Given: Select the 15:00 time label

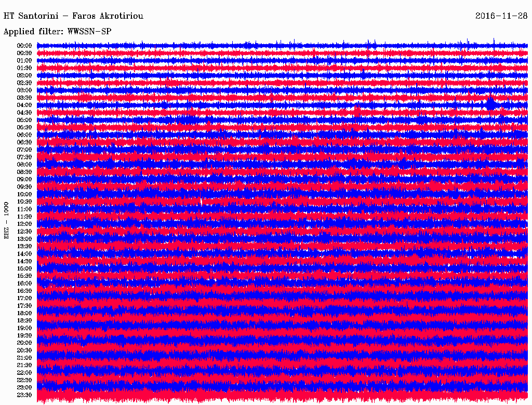Looking at the screenshot, I should (24, 268).
